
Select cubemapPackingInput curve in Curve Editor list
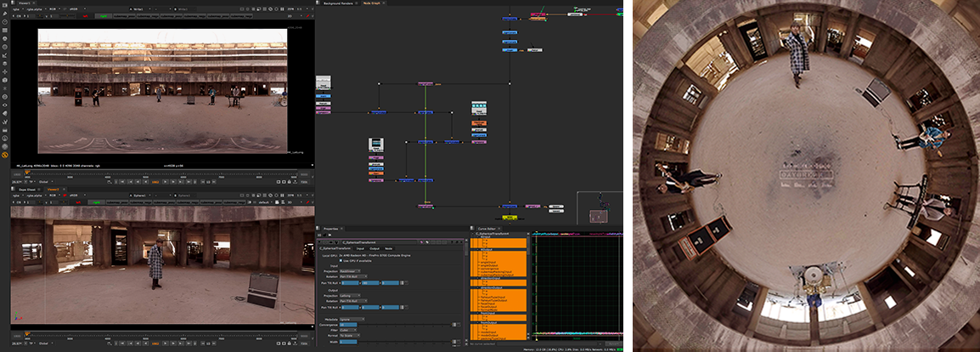point(496,272)
